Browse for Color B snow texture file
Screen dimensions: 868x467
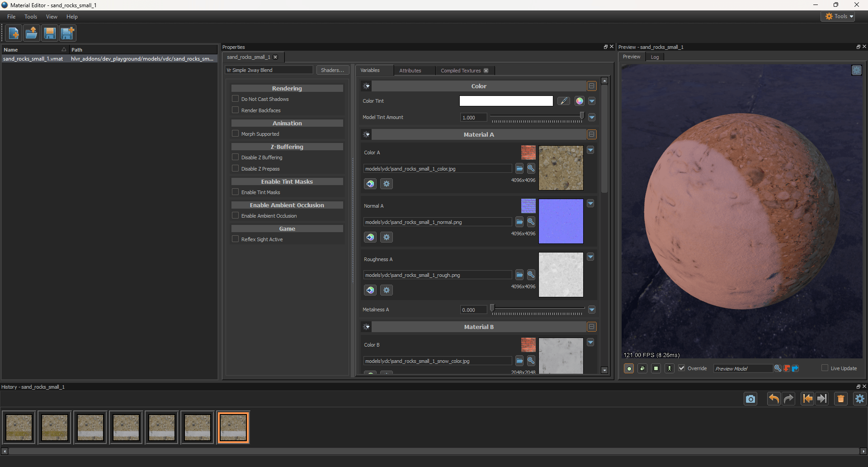519,361
